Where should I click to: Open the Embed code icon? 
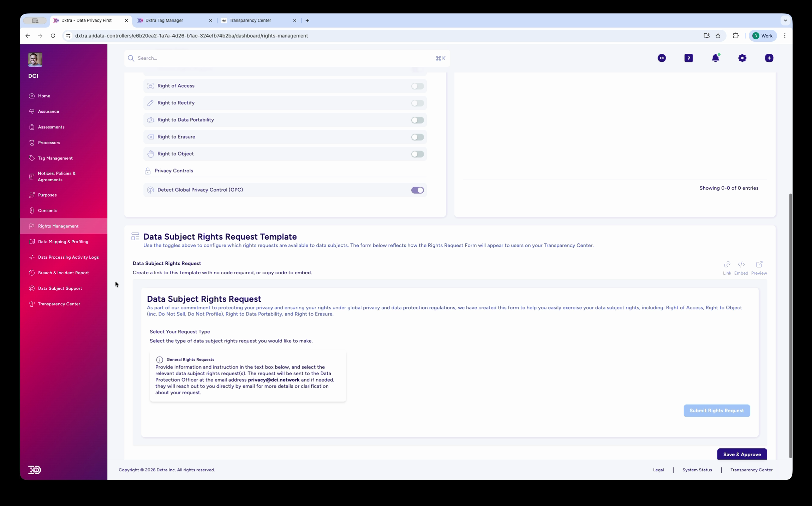741,265
